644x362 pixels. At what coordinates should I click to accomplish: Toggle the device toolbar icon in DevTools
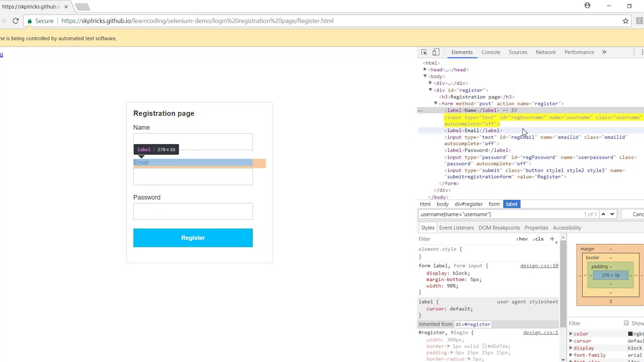(x=436, y=52)
